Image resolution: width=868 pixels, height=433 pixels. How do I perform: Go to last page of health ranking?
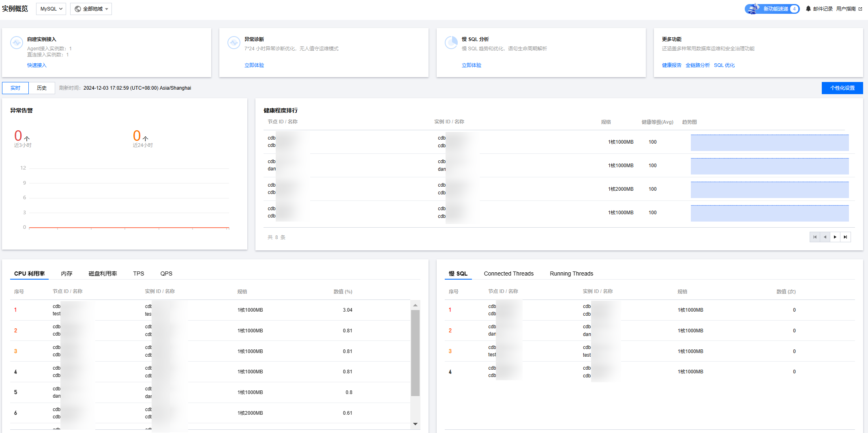[x=845, y=237]
